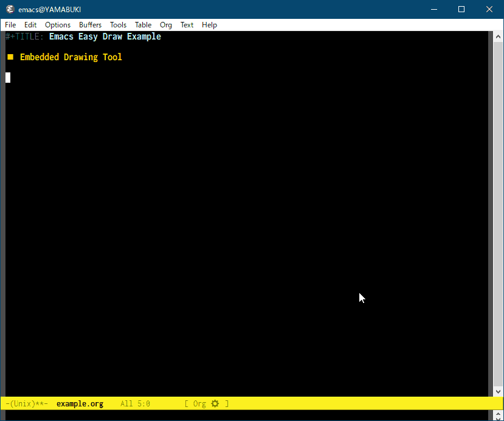Open the File menu
Screen dimensions: 504x421
click(x=10, y=25)
